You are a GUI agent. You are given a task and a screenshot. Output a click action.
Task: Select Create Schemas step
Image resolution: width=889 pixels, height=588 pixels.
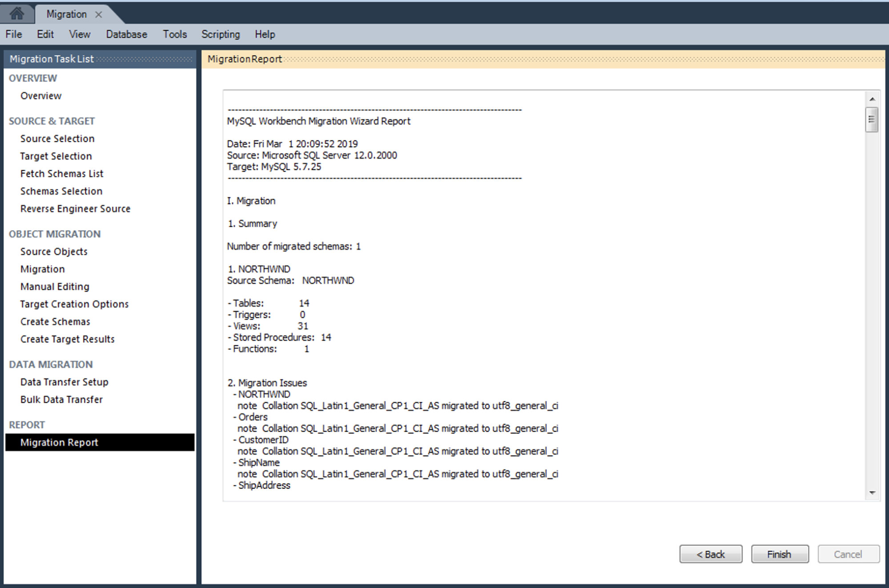point(55,322)
